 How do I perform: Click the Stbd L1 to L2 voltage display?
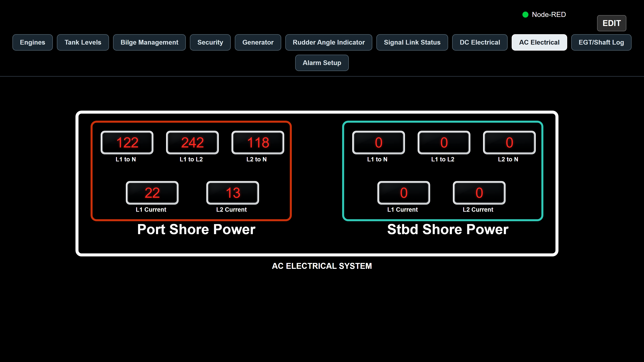tap(444, 142)
